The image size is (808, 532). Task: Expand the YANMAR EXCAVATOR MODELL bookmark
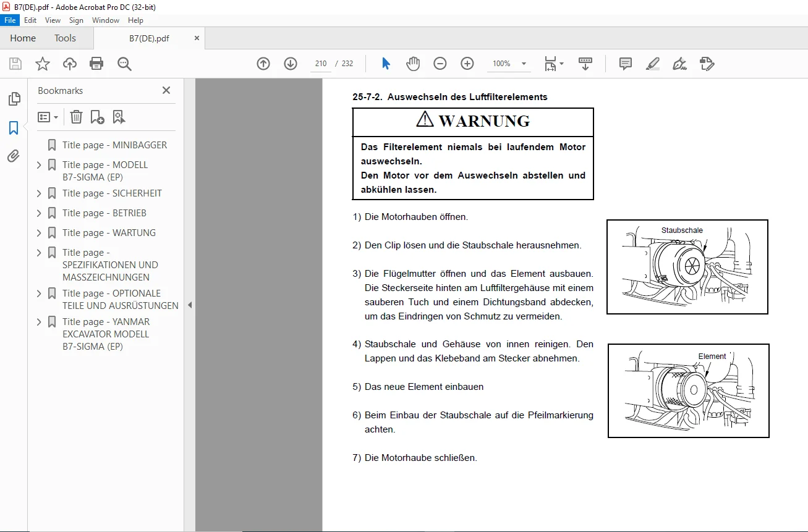tap(39, 322)
